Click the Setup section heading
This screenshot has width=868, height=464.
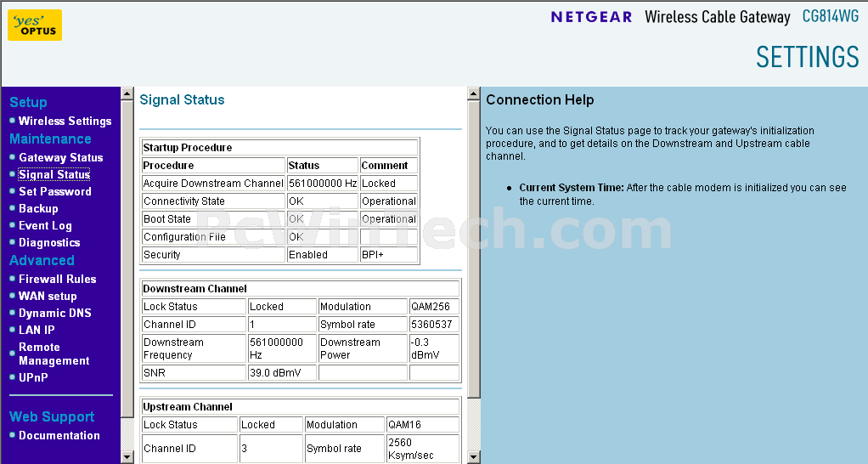pyautogui.click(x=28, y=103)
